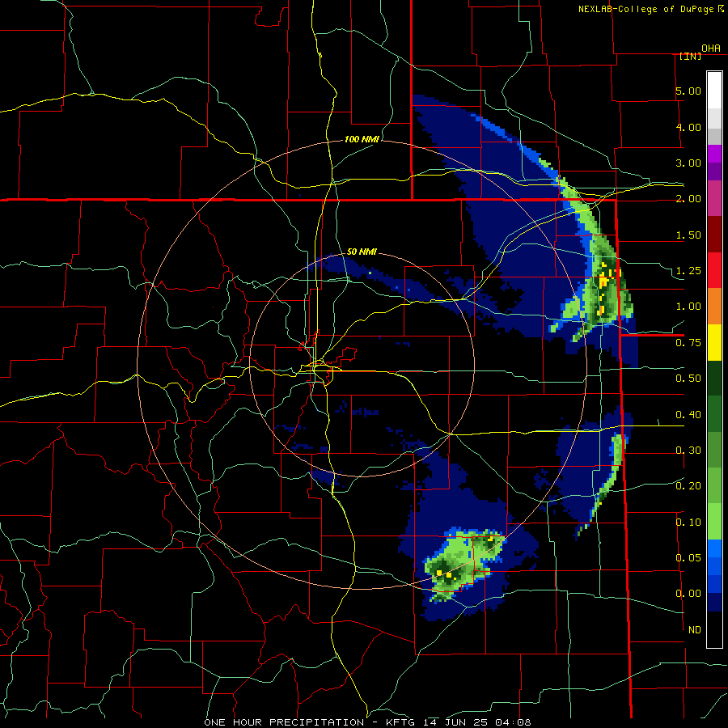Pick the black ND swatch in the legend
Viewport: 728px width, 728px height.
(714, 629)
